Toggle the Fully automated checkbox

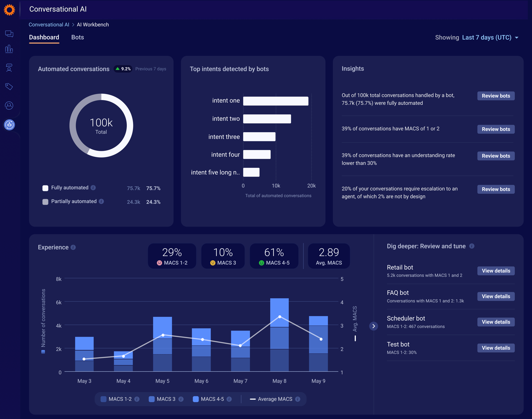click(45, 188)
